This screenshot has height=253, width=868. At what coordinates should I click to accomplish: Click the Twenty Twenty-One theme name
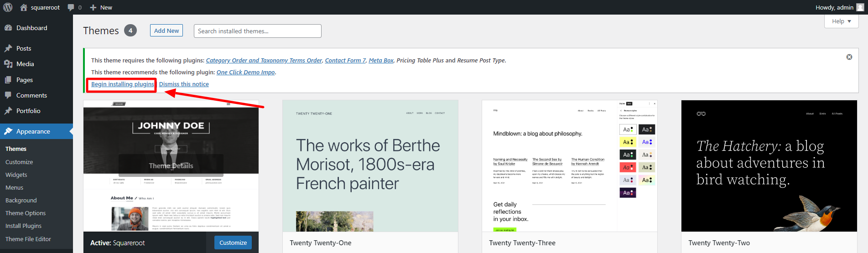(321, 243)
